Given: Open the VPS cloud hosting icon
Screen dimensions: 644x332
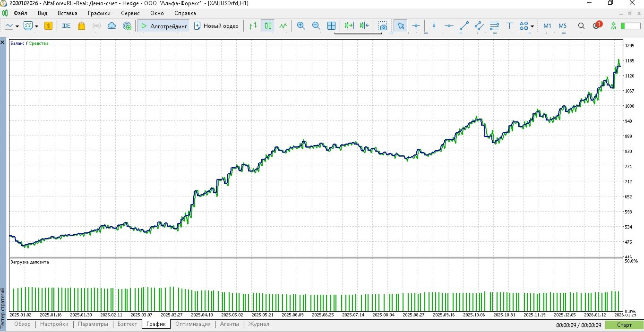Looking at the screenshot, I should pyautogui.click(x=112, y=26).
